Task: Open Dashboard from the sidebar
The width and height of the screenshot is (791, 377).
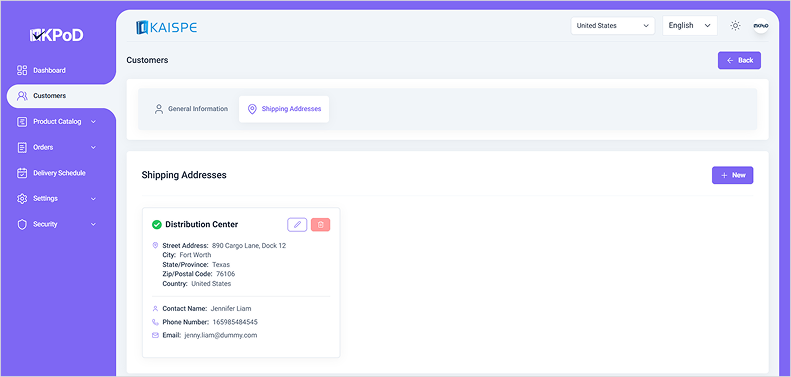Action: click(x=49, y=70)
